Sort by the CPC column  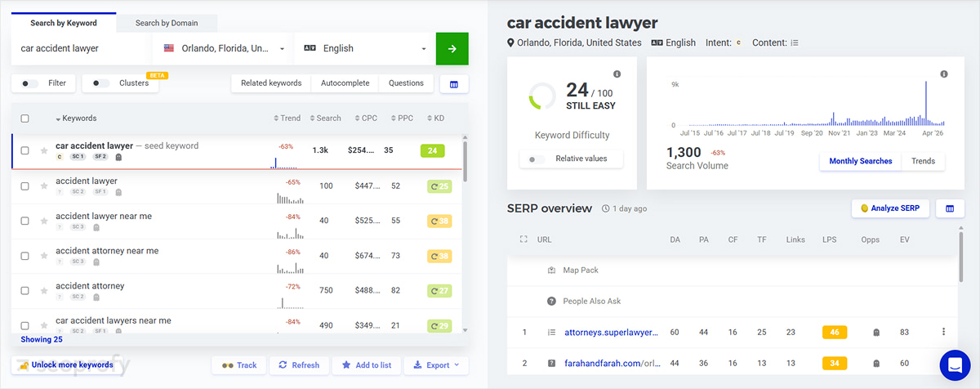tap(364, 118)
